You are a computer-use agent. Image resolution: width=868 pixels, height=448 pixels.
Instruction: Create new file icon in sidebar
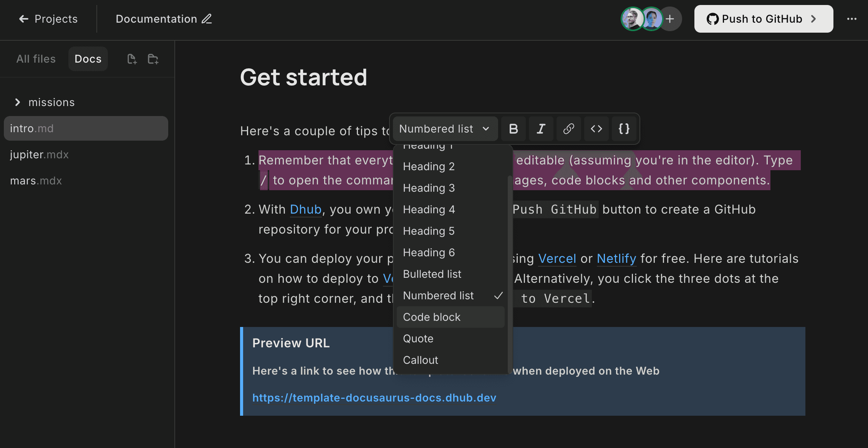132,59
